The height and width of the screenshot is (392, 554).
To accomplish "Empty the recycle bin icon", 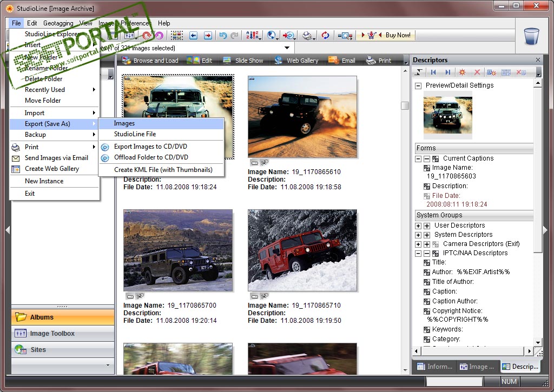I will [x=531, y=36].
